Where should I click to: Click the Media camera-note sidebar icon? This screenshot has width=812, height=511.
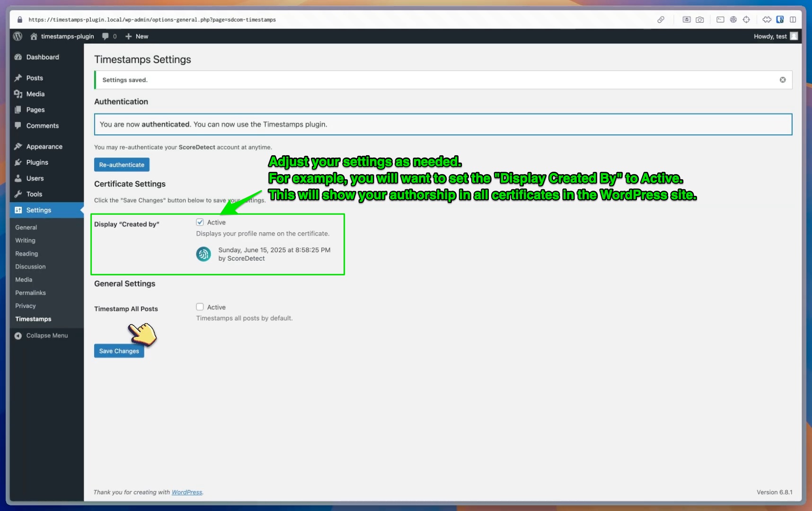(x=18, y=94)
